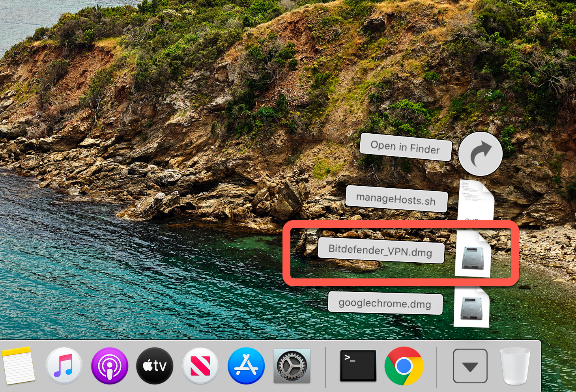Click the Bitdefender_VPN.dmg disk image icon
576x392 pixels.
coord(473,254)
